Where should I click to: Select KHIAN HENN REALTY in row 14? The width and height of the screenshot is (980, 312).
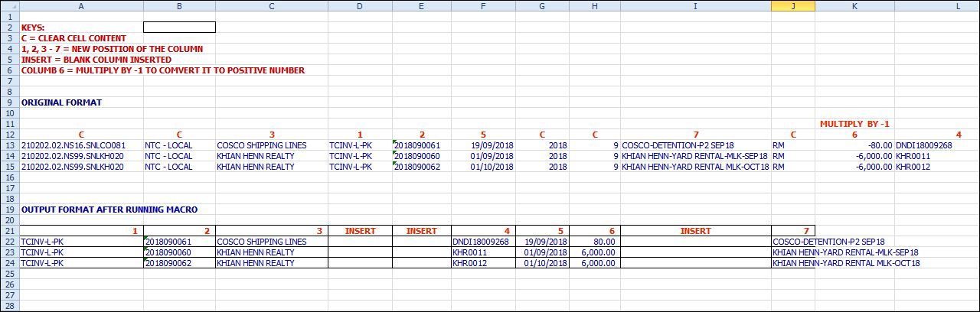[x=271, y=156]
